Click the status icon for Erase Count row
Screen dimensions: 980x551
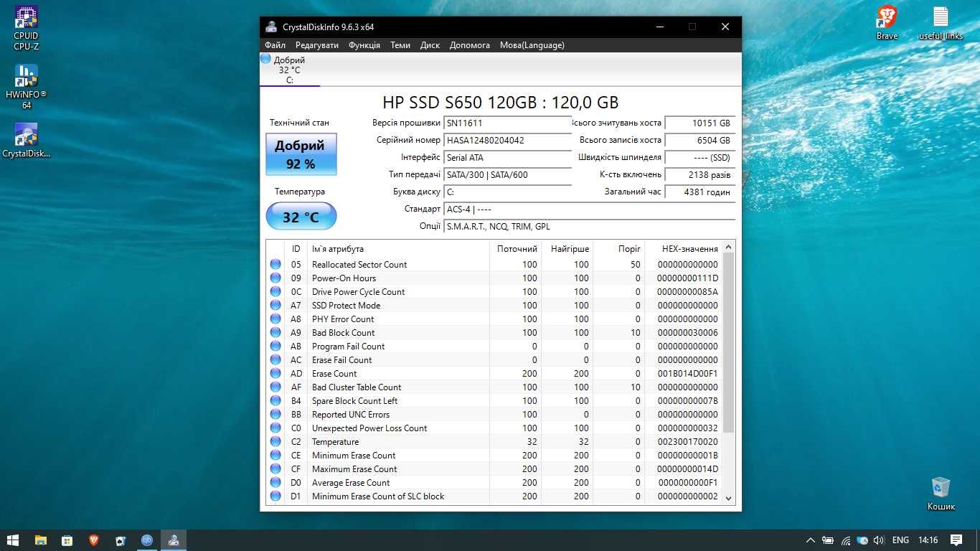(x=275, y=373)
